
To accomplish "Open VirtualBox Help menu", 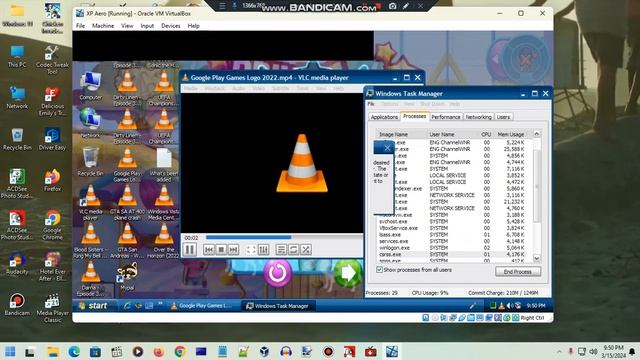I will [193, 26].
